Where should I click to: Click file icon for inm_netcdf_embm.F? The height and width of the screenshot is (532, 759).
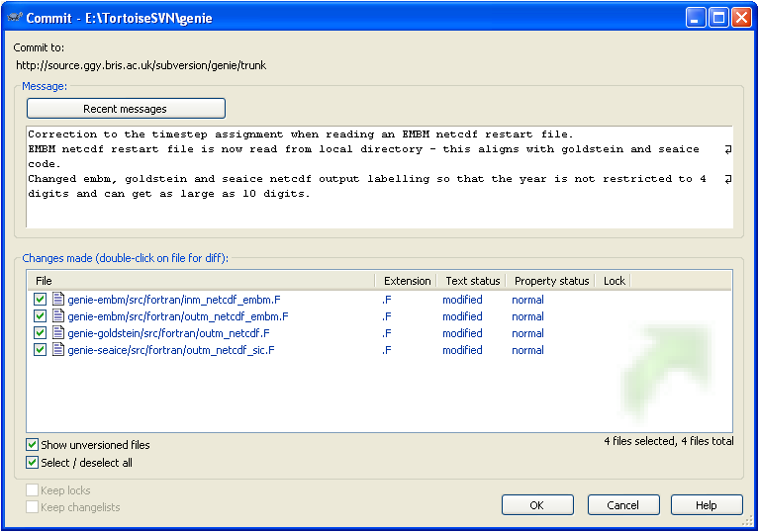[x=57, y=300]
